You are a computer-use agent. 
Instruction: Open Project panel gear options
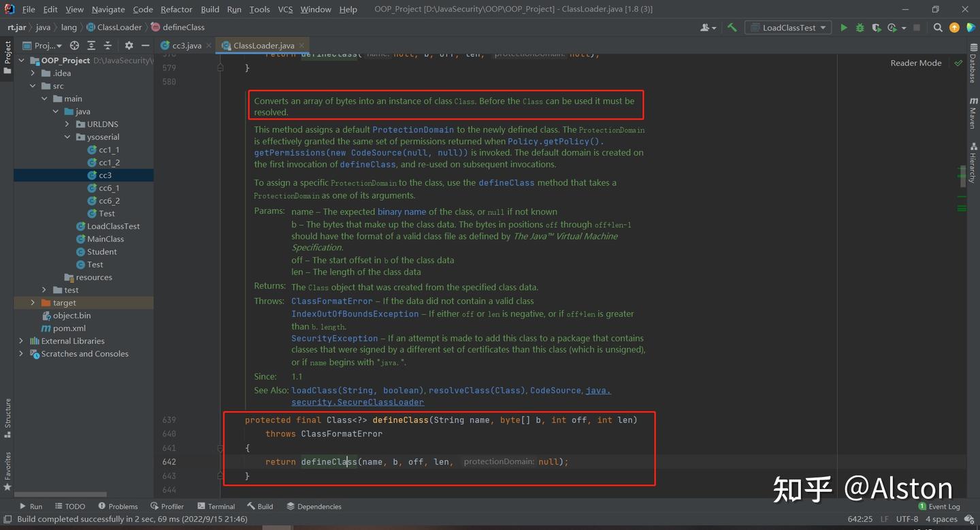click(x=129, y=46)
